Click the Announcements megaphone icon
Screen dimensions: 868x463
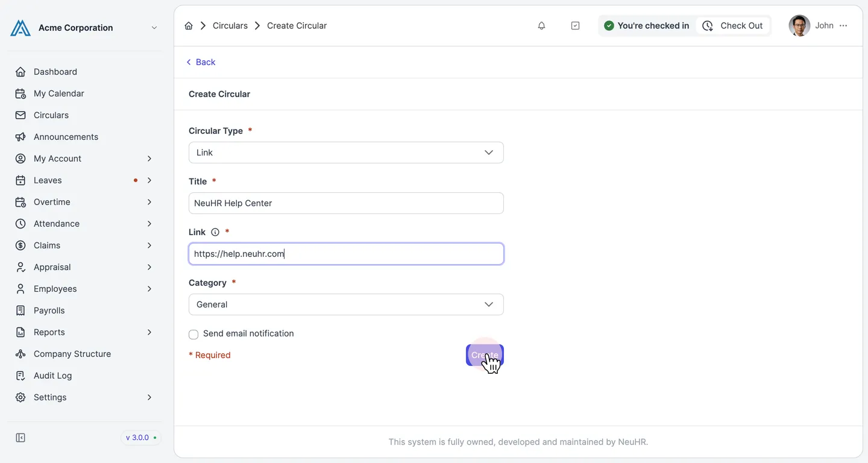point(20,137)
